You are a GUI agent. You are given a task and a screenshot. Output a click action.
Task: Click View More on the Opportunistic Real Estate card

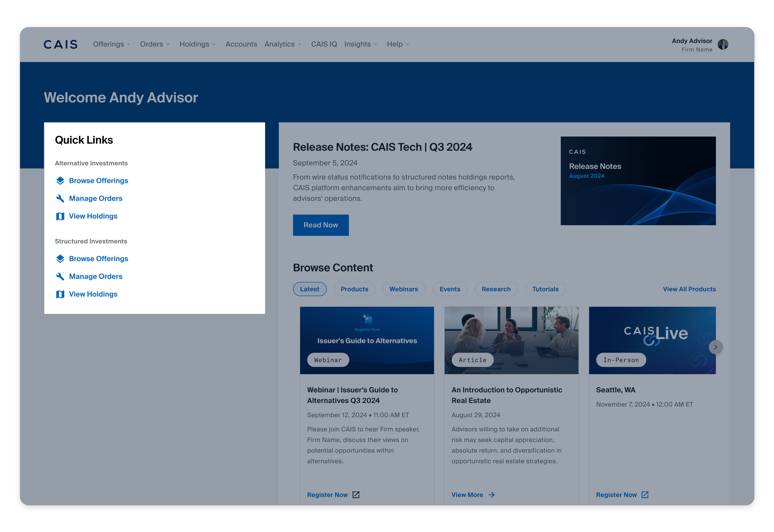[467, 495]
